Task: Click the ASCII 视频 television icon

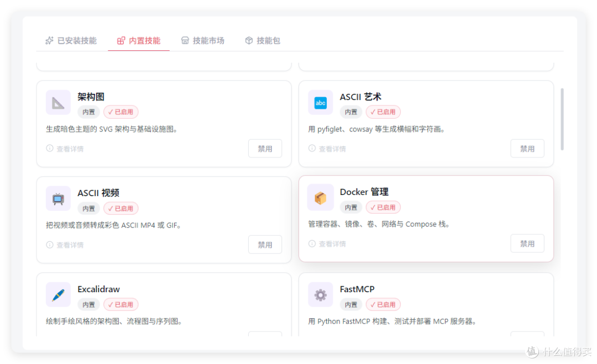Action: click(58, 198)
